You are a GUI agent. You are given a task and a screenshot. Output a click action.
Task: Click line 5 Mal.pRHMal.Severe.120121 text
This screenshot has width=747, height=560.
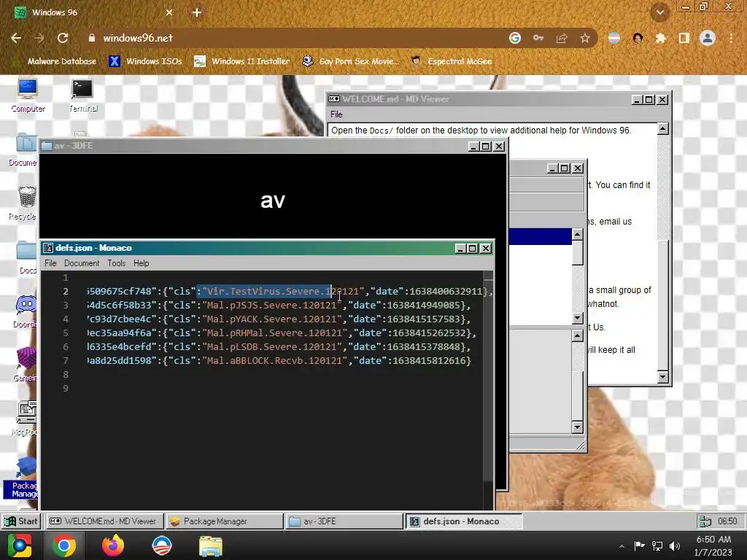[x=274, y=332]
